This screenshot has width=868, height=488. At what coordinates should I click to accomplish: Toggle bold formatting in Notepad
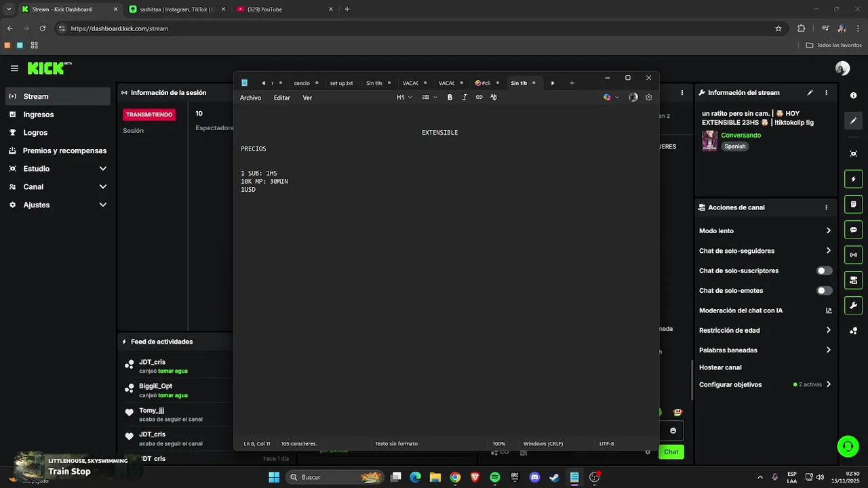[x=450, y=98]
